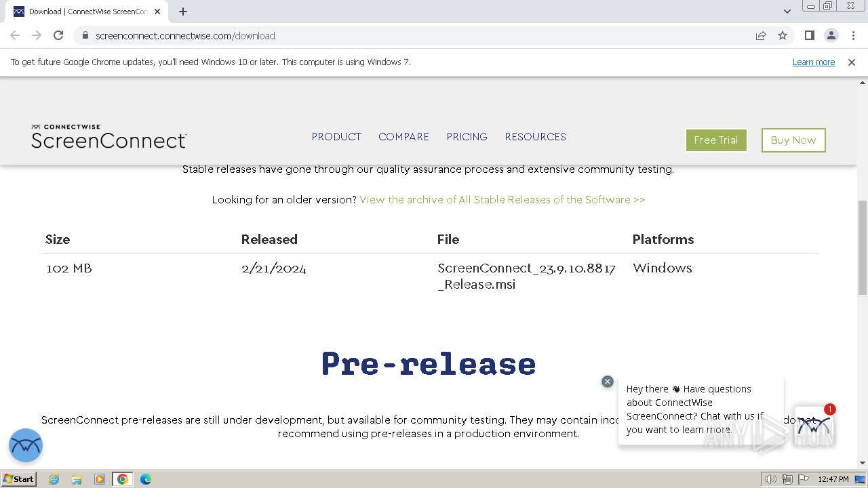Click the round blue ConnectWise badge

[x=26, y=445]
